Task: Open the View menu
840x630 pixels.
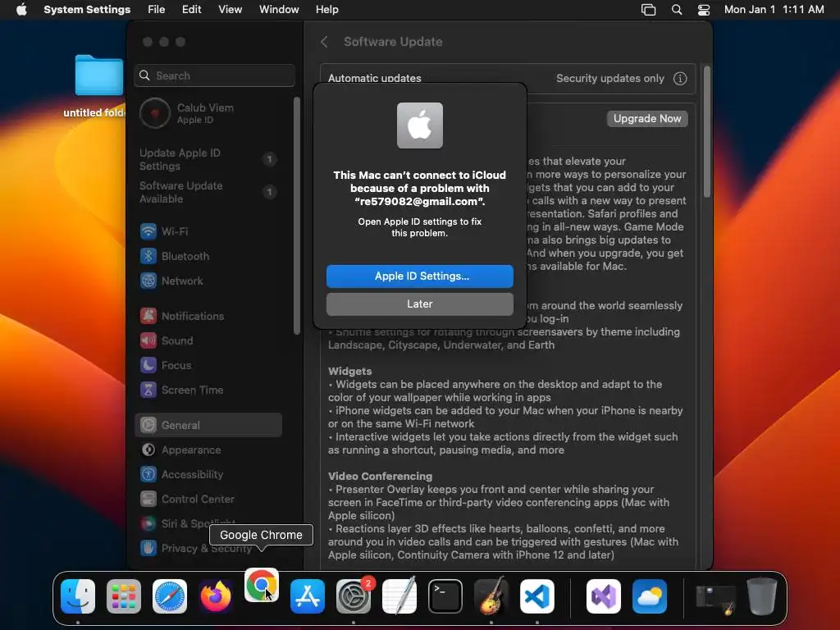Action: 230,10
